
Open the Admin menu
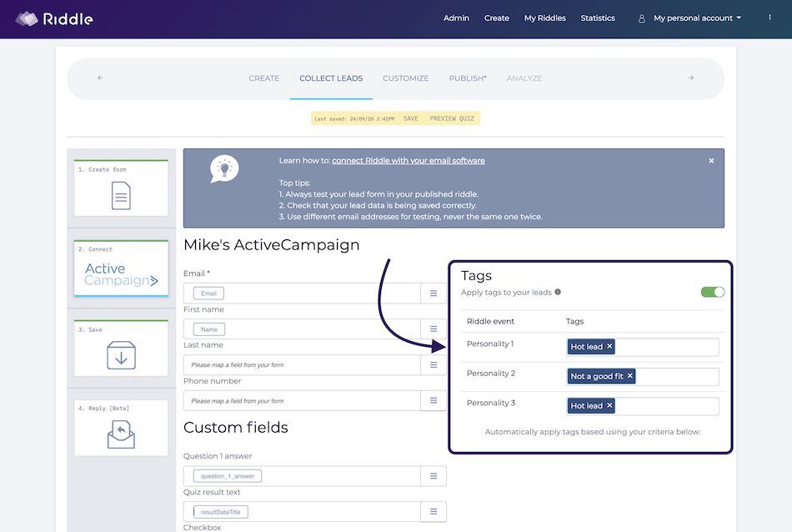pos(456,18)
